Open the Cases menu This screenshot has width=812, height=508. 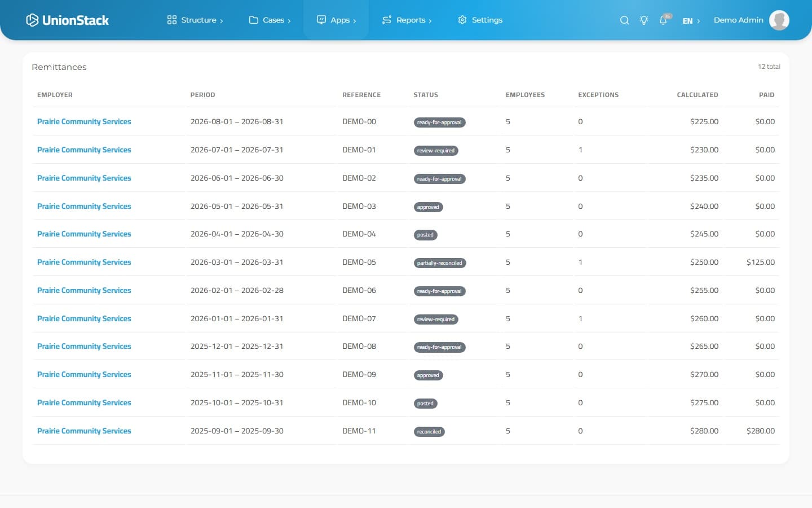[x=270, y=20]
